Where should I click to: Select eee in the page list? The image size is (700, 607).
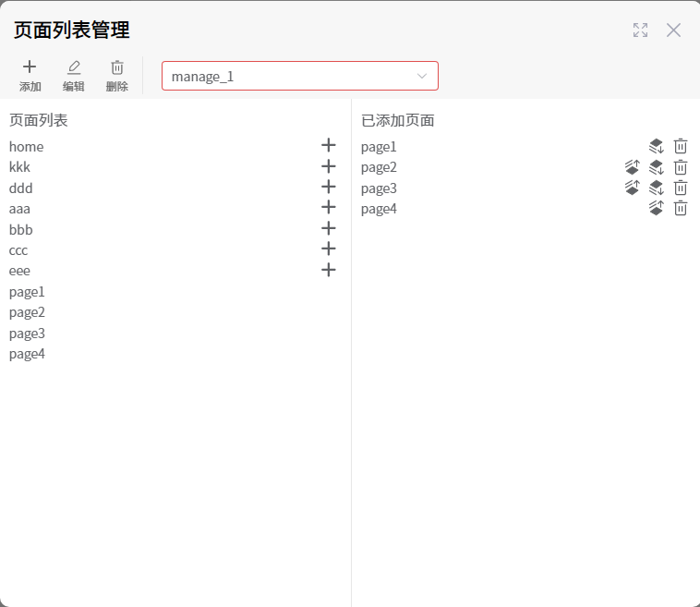click(19, 271)
